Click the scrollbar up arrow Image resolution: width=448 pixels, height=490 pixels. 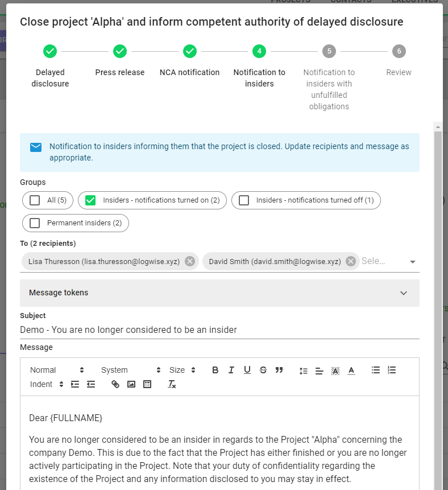(x=438, y=127)
